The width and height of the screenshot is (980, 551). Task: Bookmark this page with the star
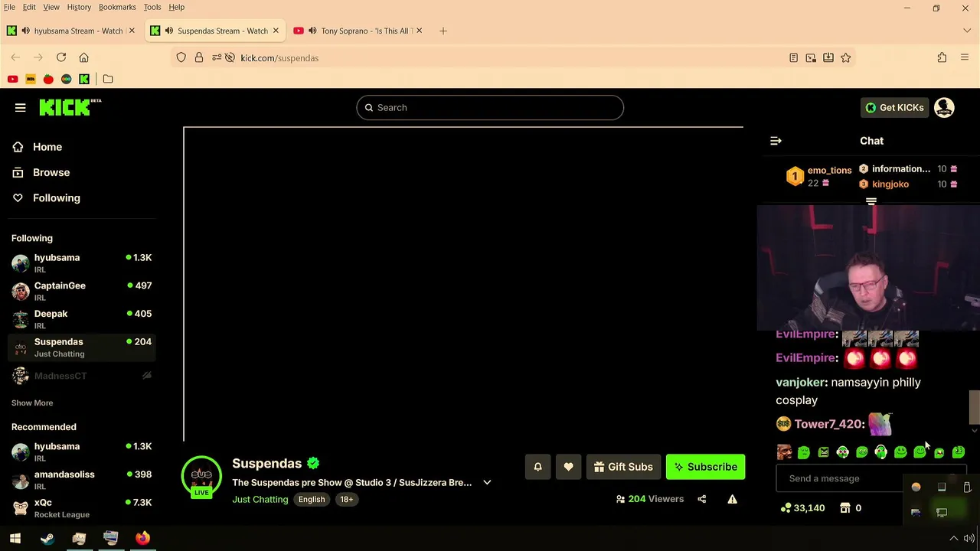(x=846, y=57)
